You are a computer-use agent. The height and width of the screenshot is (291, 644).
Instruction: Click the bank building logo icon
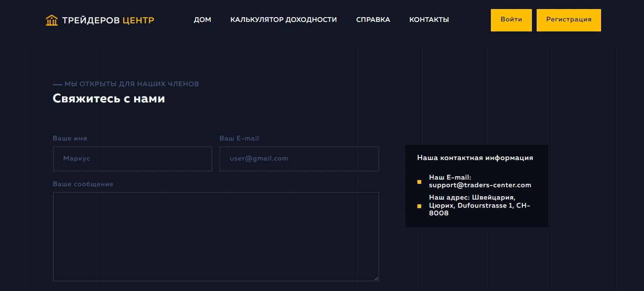(52, 20)
